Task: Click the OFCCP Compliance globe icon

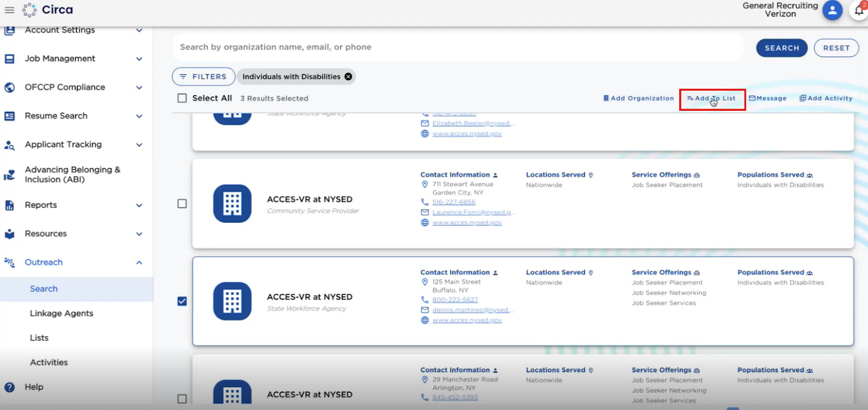Action: 9,87
